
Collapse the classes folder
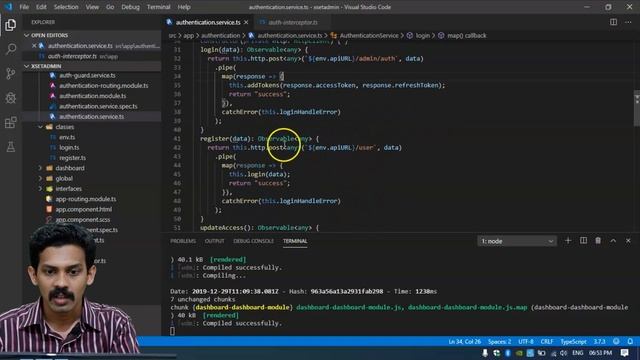(40, 127)
